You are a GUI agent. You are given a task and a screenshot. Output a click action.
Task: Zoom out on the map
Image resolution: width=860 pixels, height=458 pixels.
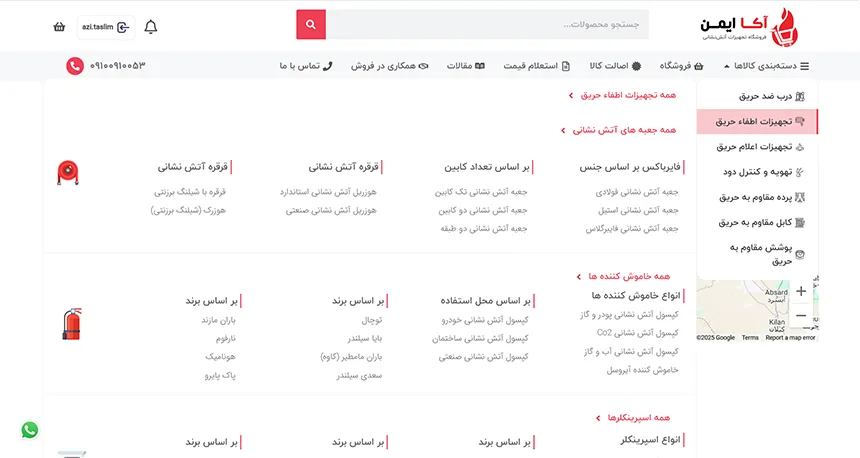coord(800,316)
